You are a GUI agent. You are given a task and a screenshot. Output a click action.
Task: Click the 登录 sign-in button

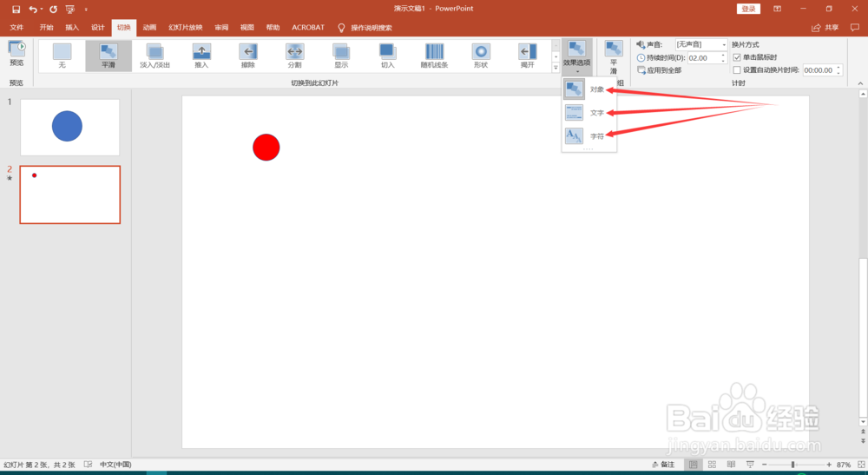tap(748, 9)
